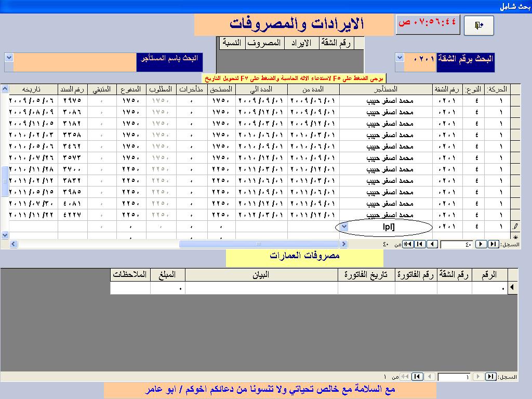
Task: Click the المطلوب column header
Action: pyautogui.click(x=161, y=89)
